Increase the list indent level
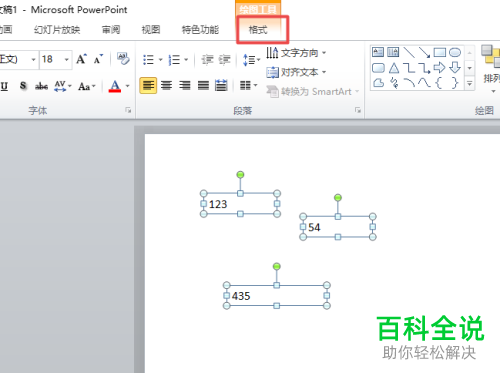The image size is (500, 373). 224,60
